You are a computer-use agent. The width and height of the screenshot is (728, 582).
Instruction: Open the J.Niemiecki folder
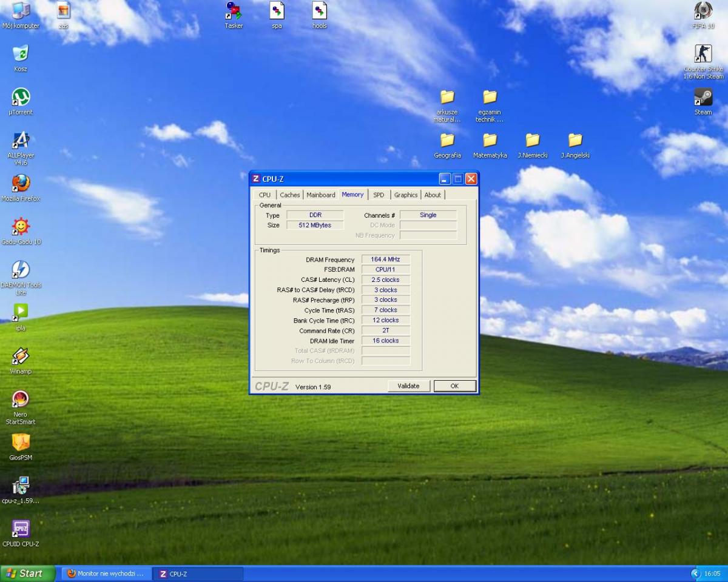tap(533, 145)
